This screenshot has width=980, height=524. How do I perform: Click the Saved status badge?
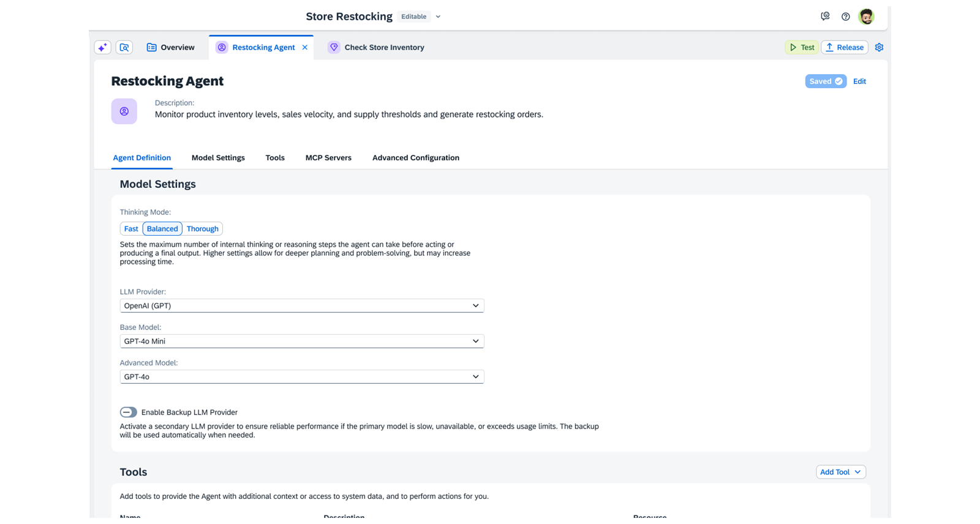(x=826, y=81)
